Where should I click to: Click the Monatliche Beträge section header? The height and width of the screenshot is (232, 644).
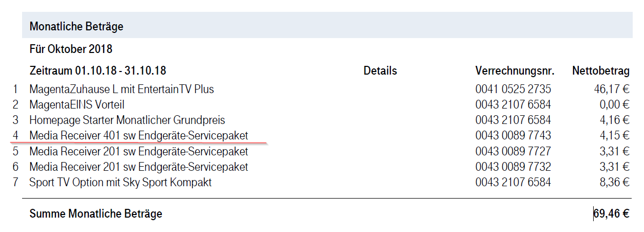(x=77, y=26)
